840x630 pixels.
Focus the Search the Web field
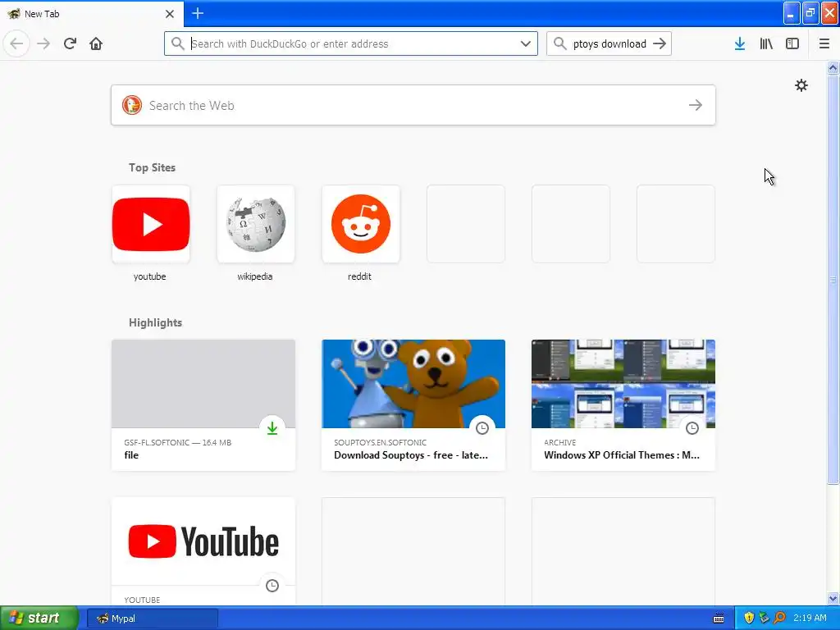pyautogui.click(x=413, y=105)
